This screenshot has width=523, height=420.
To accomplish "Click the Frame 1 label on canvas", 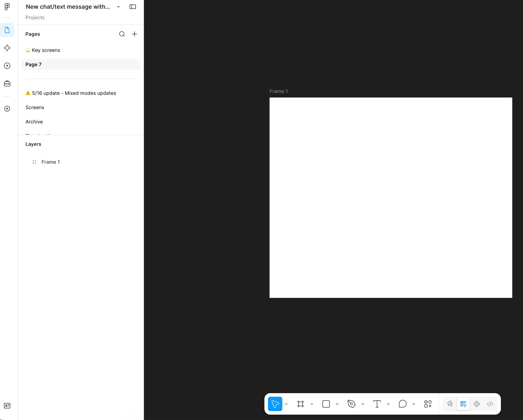I will click(278, 91).
